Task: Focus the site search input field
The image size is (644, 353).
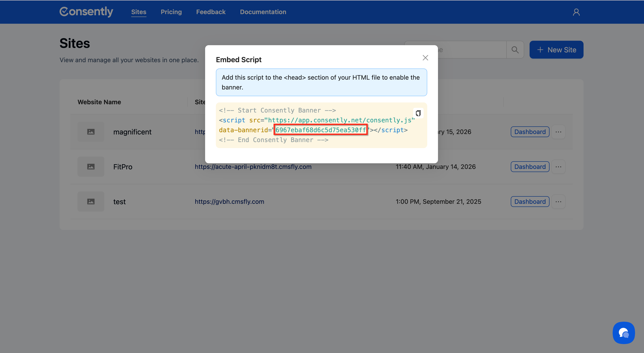Action: click(x=472, y=50)
